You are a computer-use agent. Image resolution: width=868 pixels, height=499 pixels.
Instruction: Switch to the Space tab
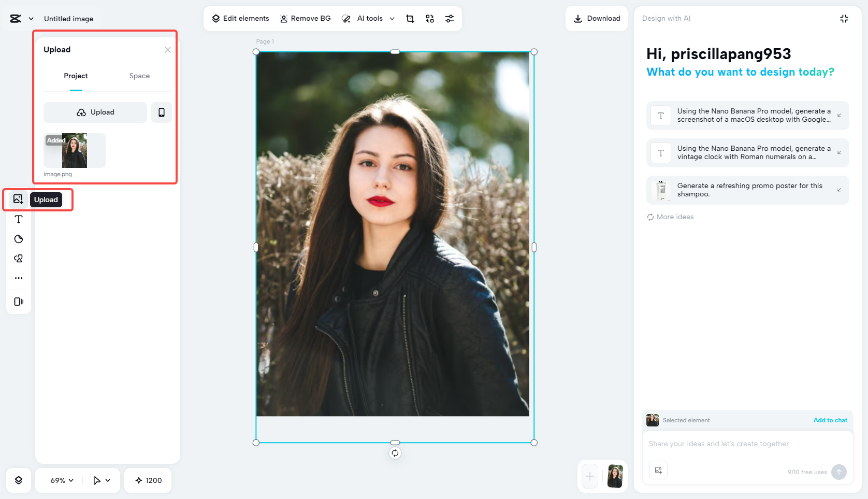(139, 76)
